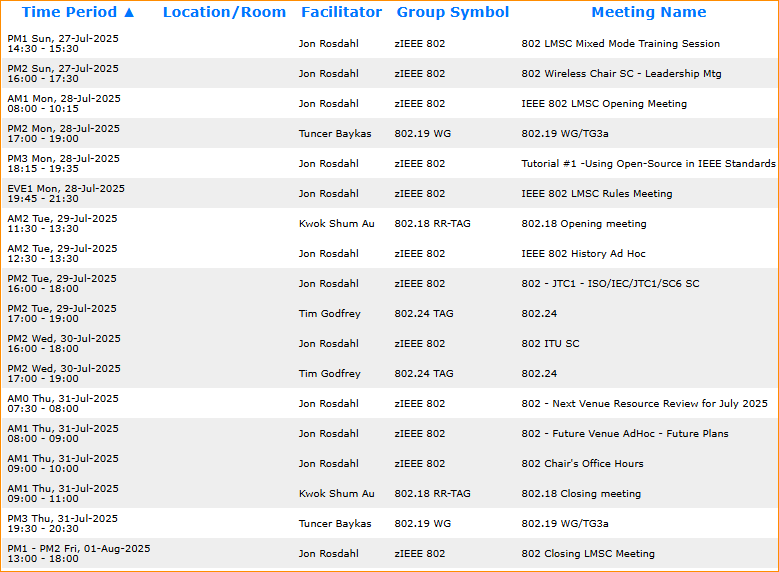Select 'PM2 Mon, 28-Jul-2025 17:00 - 19:00'

[x=64, y=134]
